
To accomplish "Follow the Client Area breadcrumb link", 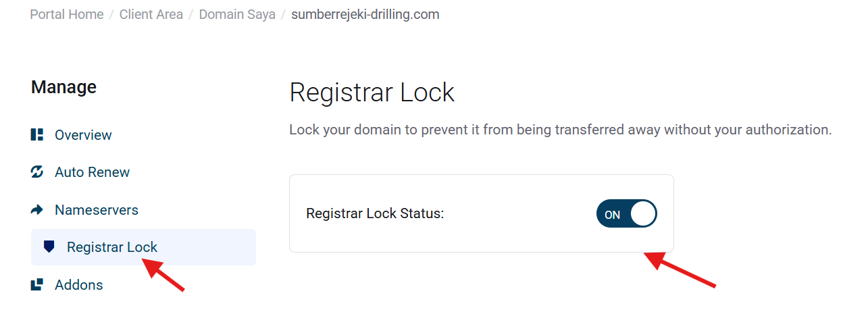I will point(151,14).
